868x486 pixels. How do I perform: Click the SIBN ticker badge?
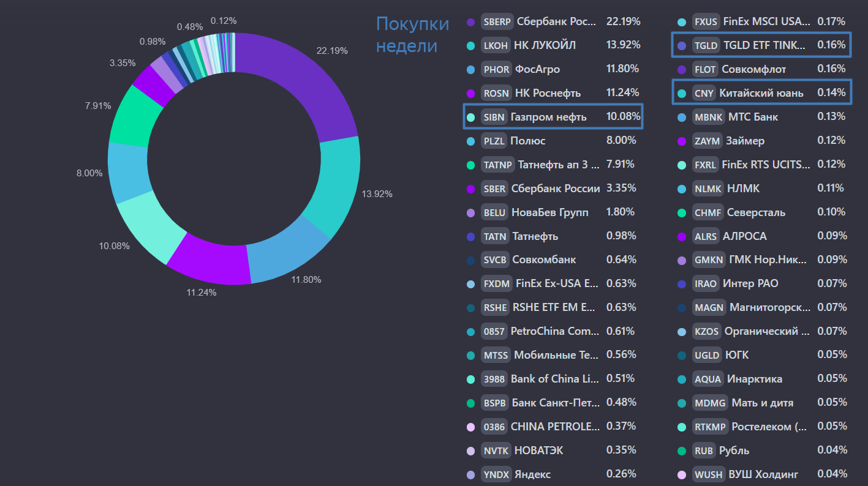pyautogui.click(x=494, y=117)
